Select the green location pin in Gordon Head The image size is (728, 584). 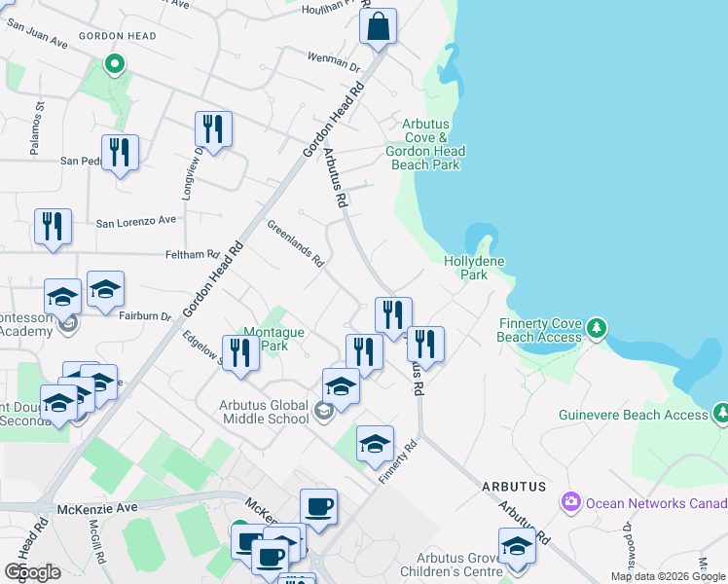(114, 64)
